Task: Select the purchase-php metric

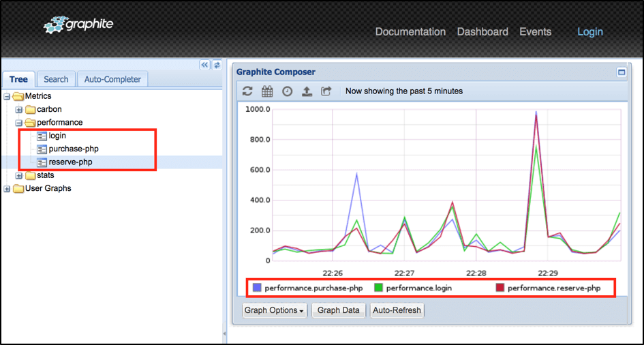Action: tap(74, 149)
